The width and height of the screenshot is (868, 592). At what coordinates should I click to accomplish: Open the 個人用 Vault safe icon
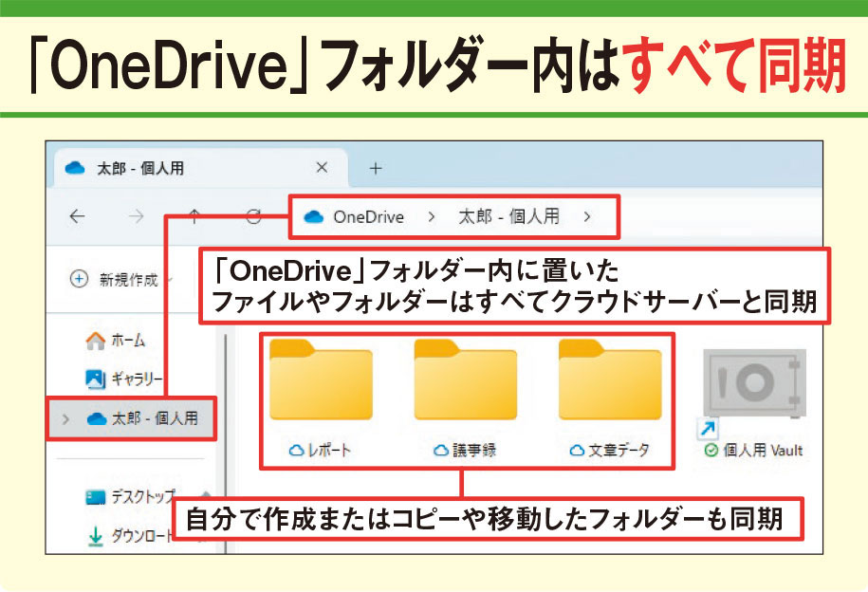click(752, 384)
